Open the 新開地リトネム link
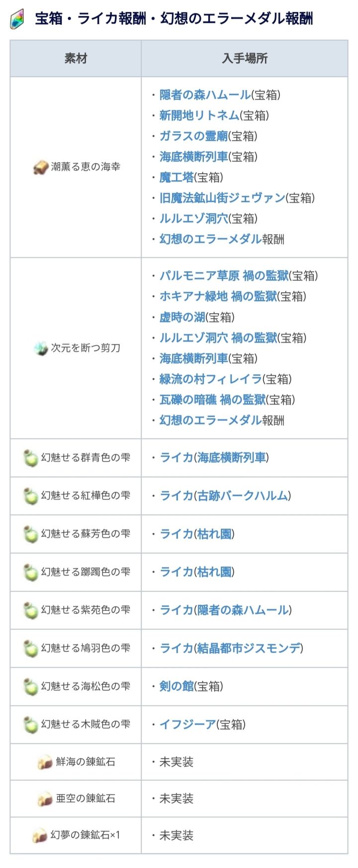 click(199, 115)
